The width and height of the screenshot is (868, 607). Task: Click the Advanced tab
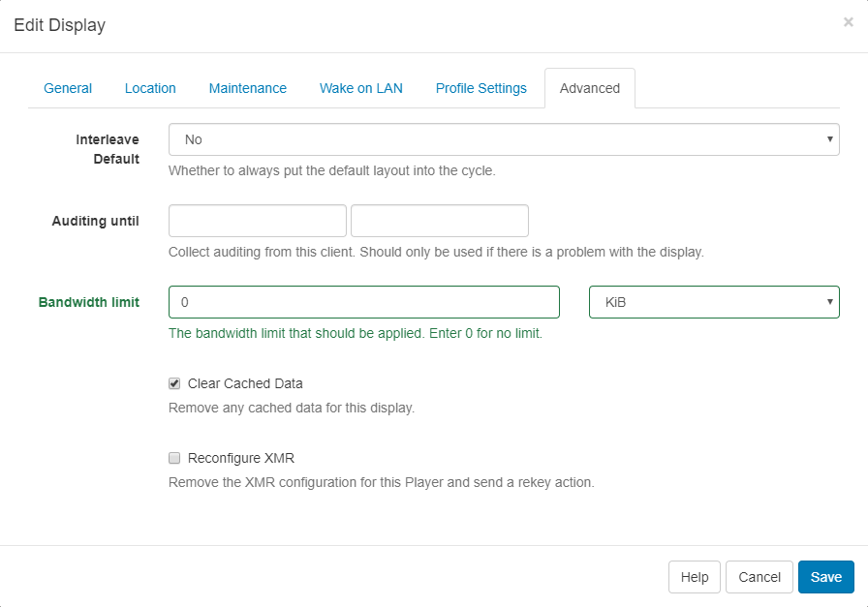pyautogui.click(x=590, y=88)
